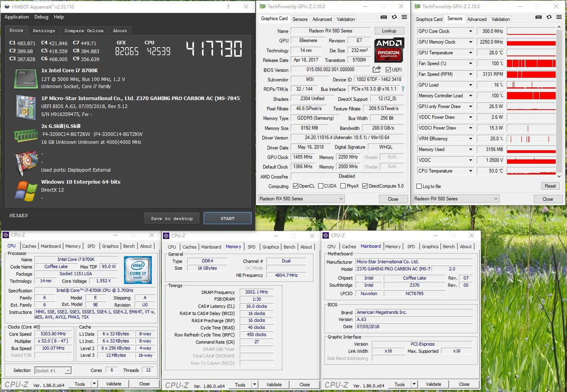Click the Intel Core i7 inside logo
567x392 pixels.
[138, 270]
